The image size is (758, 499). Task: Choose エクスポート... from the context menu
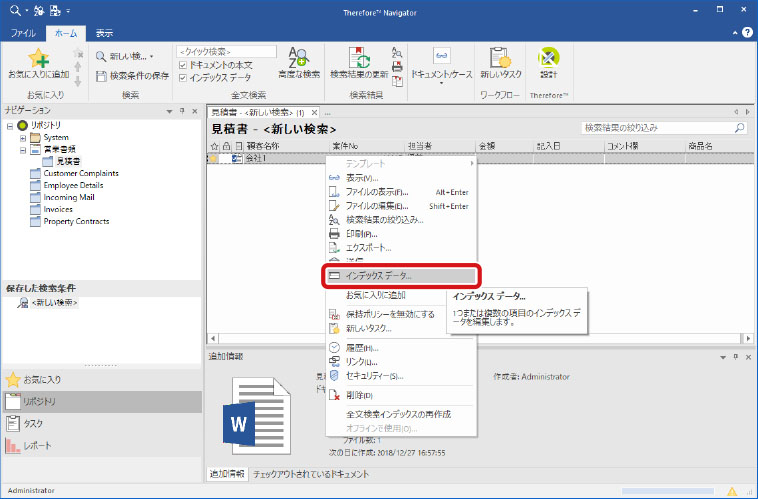[x=368, y=247]
